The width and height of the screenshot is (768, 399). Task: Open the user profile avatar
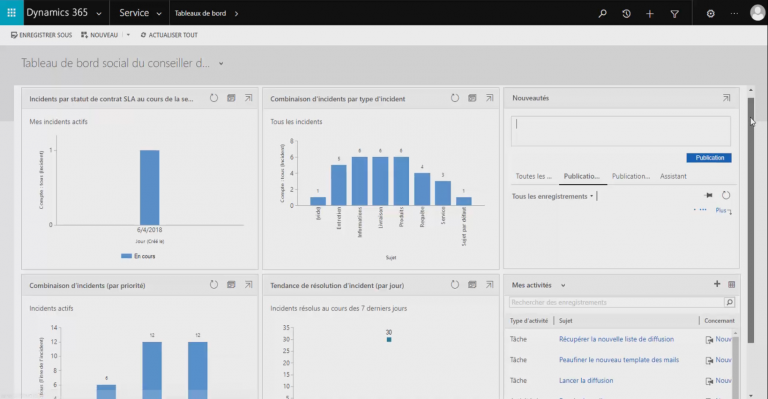coord(757,13)
